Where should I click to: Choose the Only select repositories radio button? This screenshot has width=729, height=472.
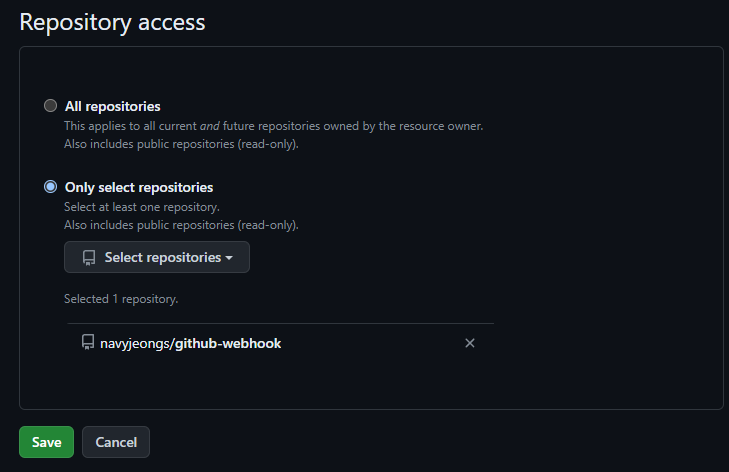pyautogui.click(x=50, y=186)
